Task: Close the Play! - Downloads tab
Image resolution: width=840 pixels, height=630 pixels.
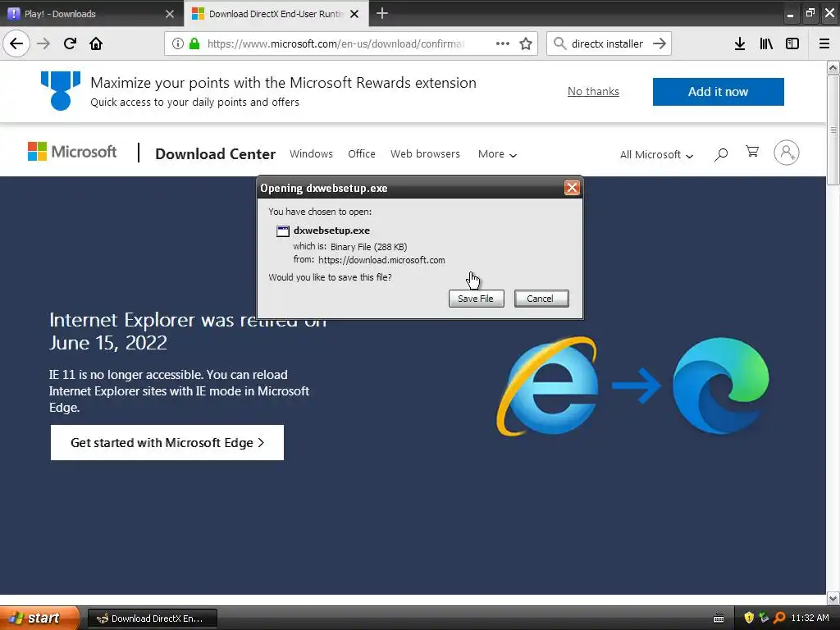Action: [170, 14]
